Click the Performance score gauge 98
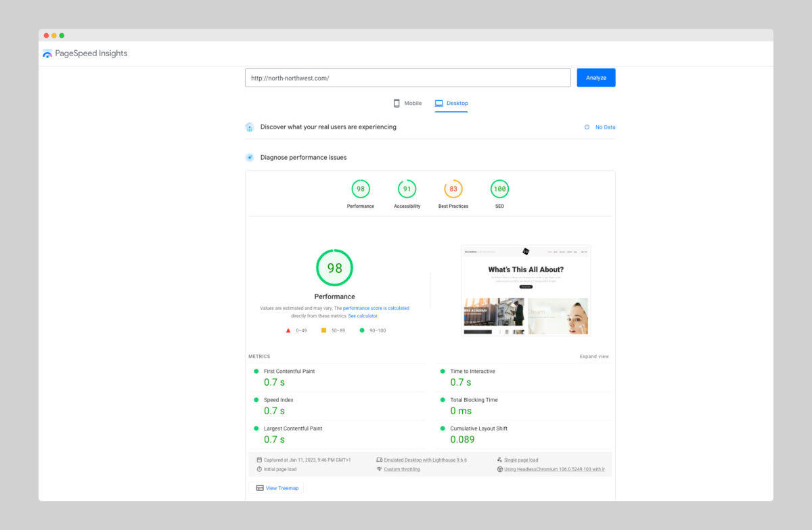 click(x=361, y=189)
